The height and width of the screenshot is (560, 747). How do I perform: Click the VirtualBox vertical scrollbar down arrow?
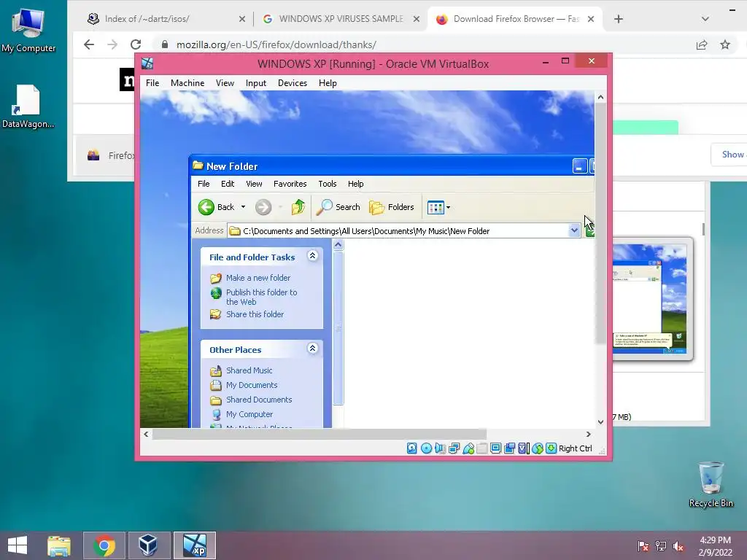tap(601, 422)
